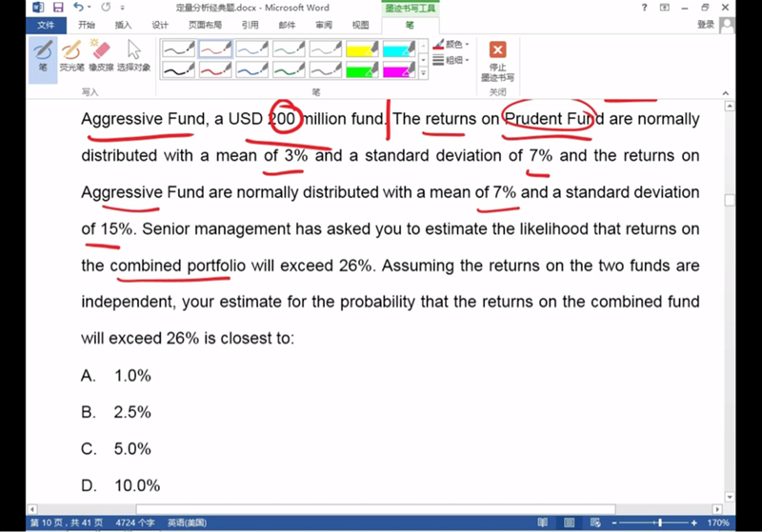This screenshot has width=762, height=532.
Task: Switch to Read Mode view icon
Action: [x=543, y=522]
